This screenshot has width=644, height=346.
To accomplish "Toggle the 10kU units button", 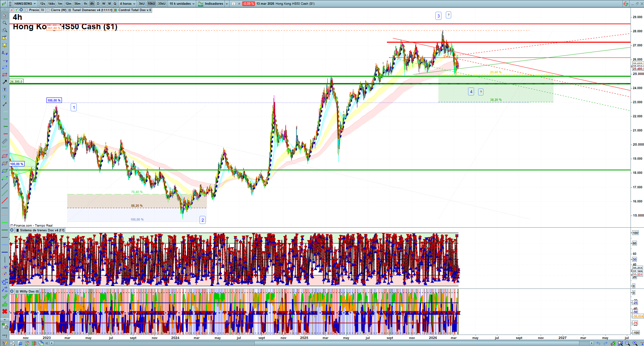I will (151, 4).
